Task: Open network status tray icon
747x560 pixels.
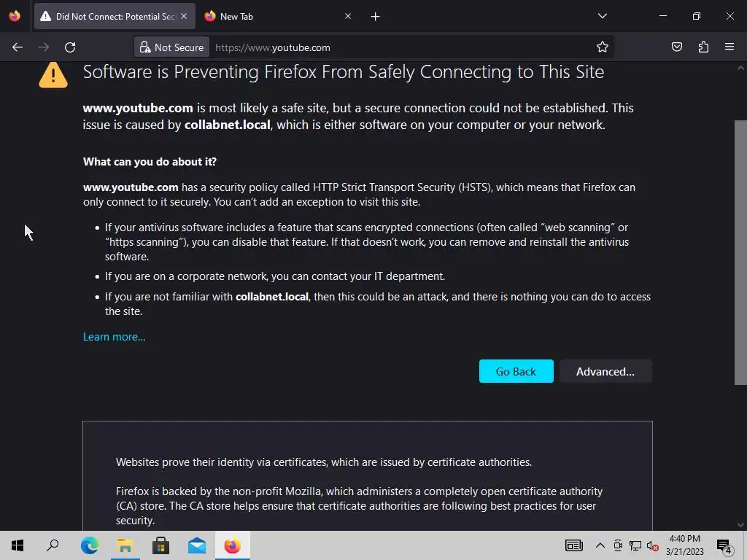Action: coord(635,545)
